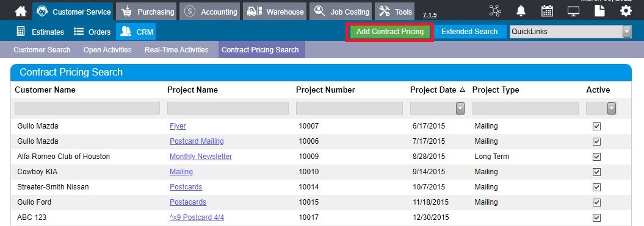The width and height of the screenshot is (644, 226).
Task: Open the Job Costing module
Action: 341,12
